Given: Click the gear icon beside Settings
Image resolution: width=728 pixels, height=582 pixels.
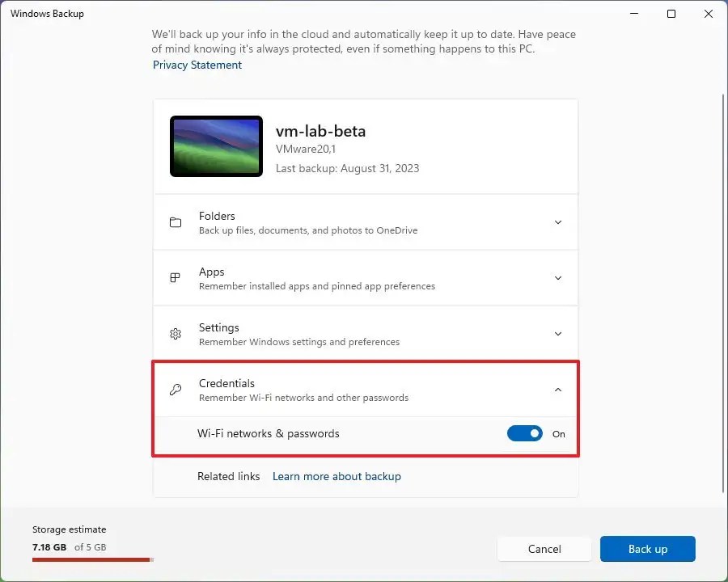Looking at the screenshot, I should (176, 333).
